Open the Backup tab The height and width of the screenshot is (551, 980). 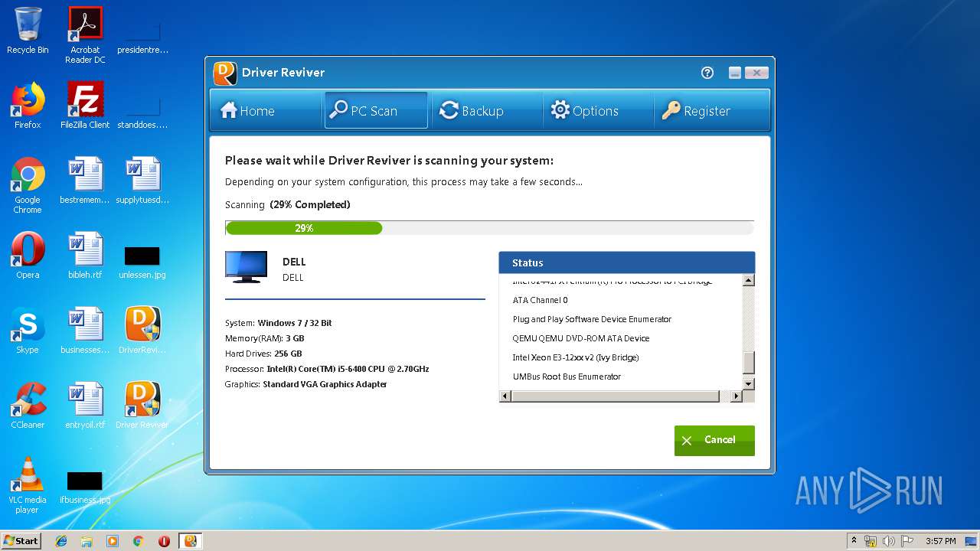click(x=487, y=111)
